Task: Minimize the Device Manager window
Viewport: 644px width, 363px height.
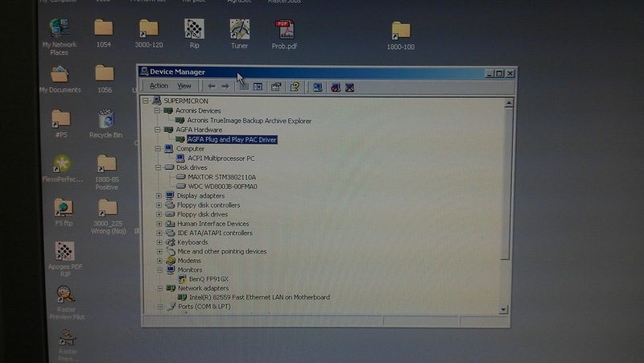Action: 489,73
